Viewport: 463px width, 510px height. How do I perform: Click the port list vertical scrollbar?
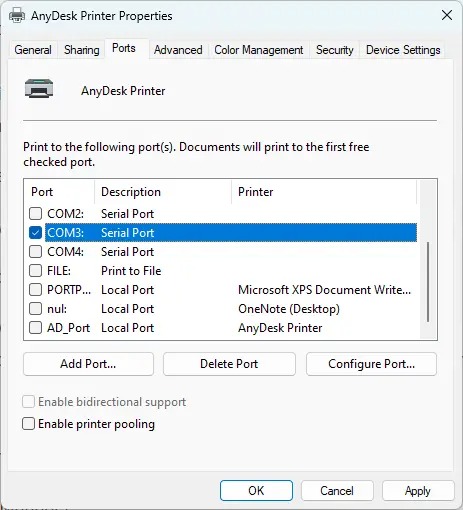point(428,282)
